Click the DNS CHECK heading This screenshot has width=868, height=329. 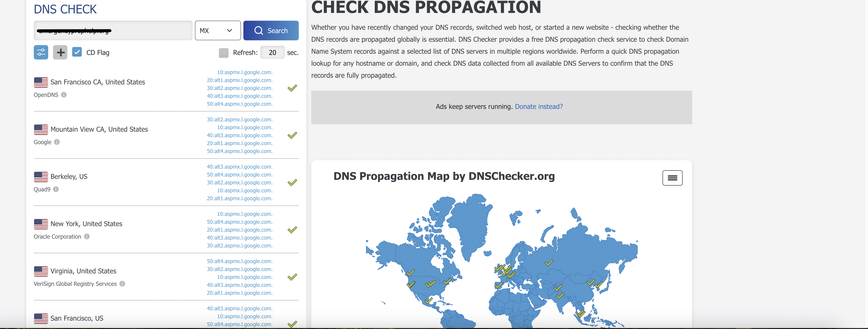(x=65, y=9)
